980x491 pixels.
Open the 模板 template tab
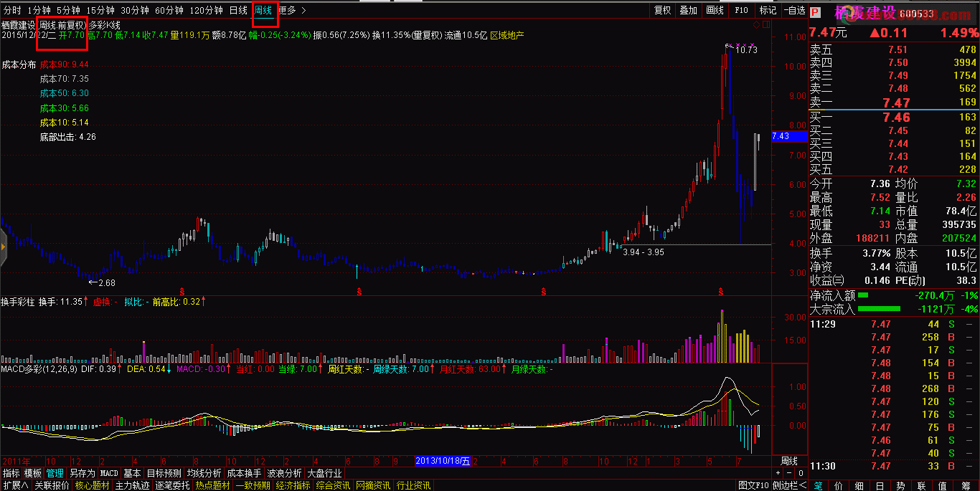[x=33, y=473]
